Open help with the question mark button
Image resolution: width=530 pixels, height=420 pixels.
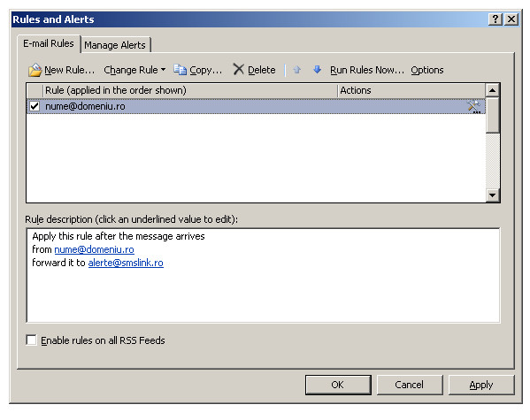495,19
